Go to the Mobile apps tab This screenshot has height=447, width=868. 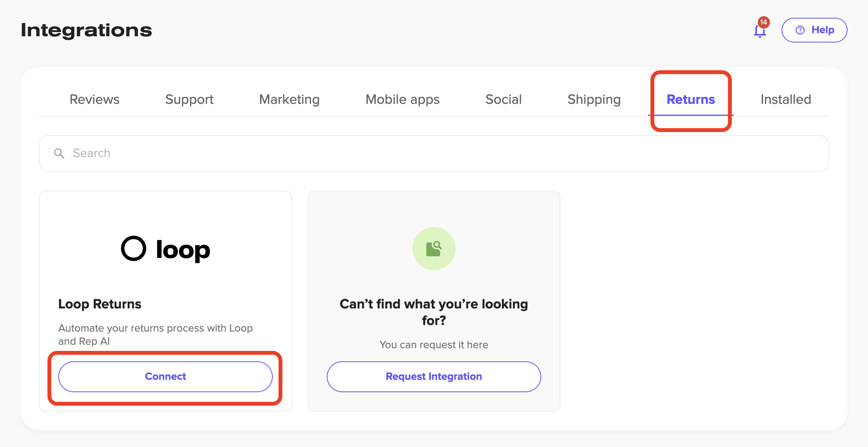click(x=402, y=100)
